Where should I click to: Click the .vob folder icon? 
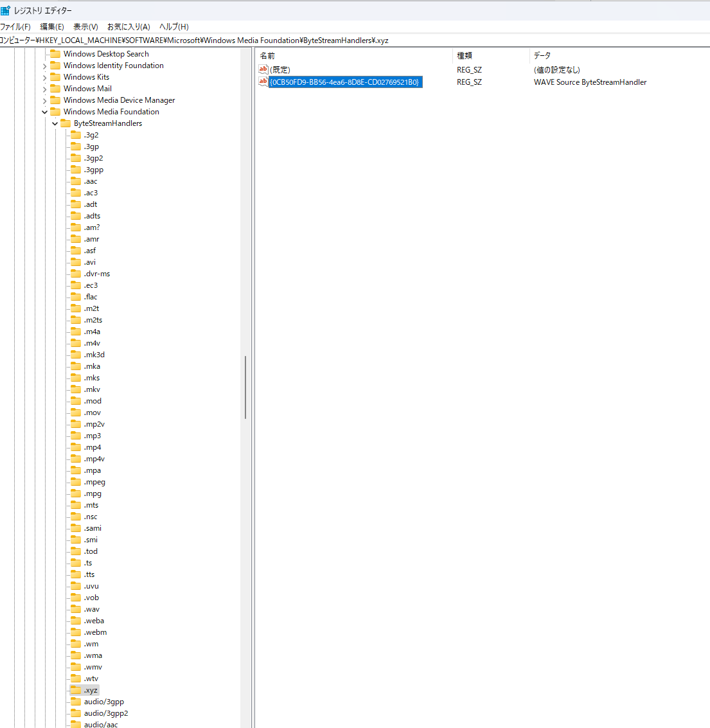(76, 598)
